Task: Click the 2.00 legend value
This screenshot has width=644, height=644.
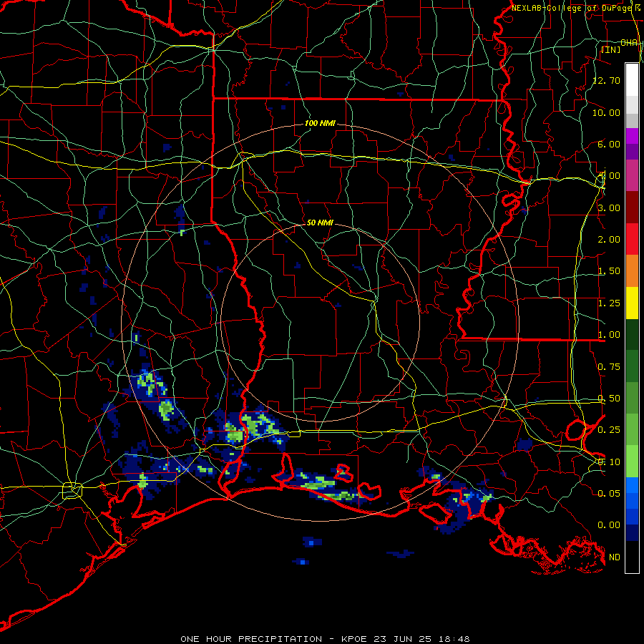Action: [x=609, y=240]
